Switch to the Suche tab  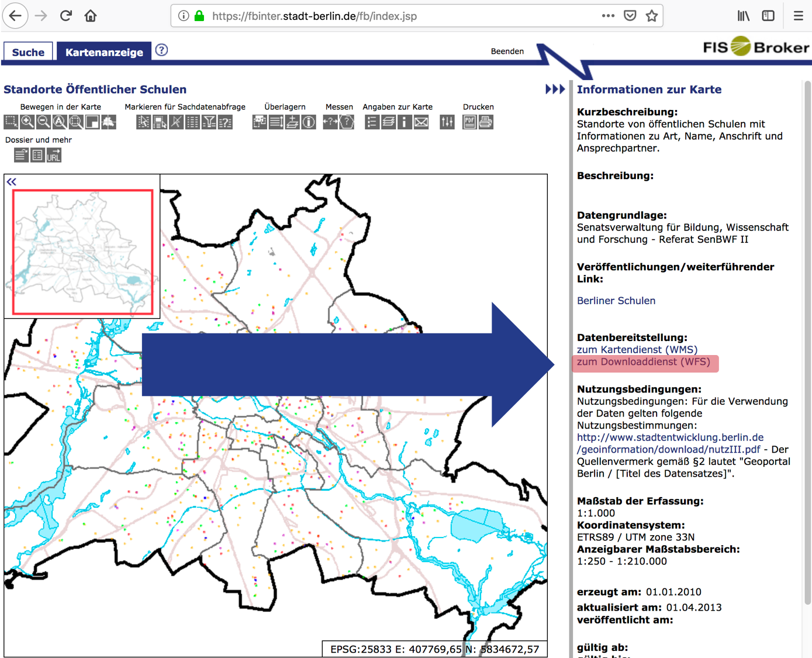(x=28, y=52)
